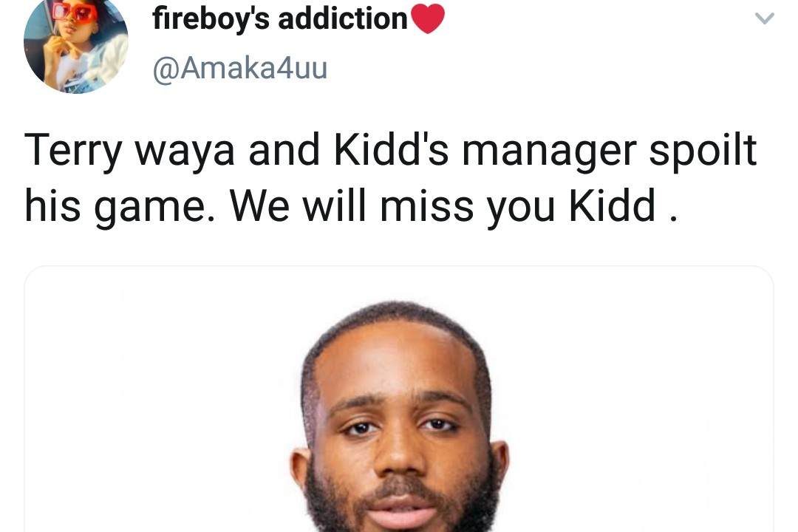Click the words Kidd's manager in the tweet

coord(485,151)
